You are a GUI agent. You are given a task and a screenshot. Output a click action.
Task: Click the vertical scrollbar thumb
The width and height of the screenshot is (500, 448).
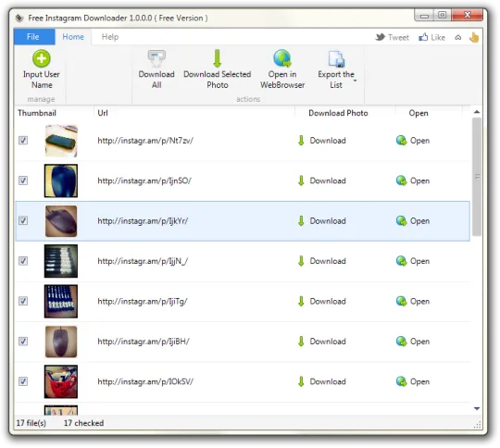click(477, 177)
